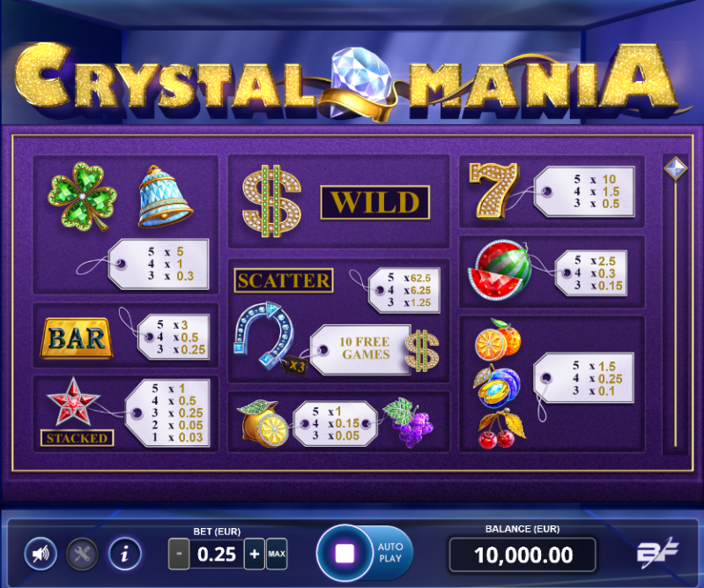
Task: Click the paytable scrollbar diamond handle
Action: tap(675, 168)
